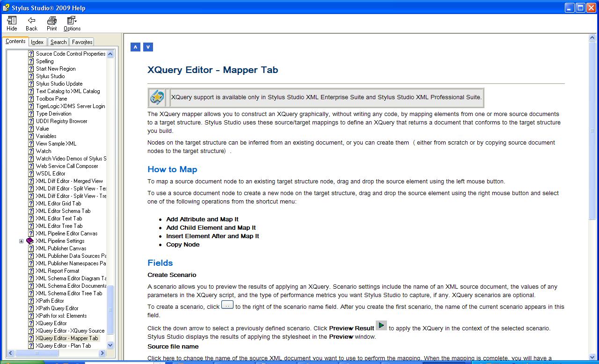Click the previous topic up-arrow button
Image resolution: width=599 pixels, height=364 pixels.
pyautogui.click(x=135, y=47)
